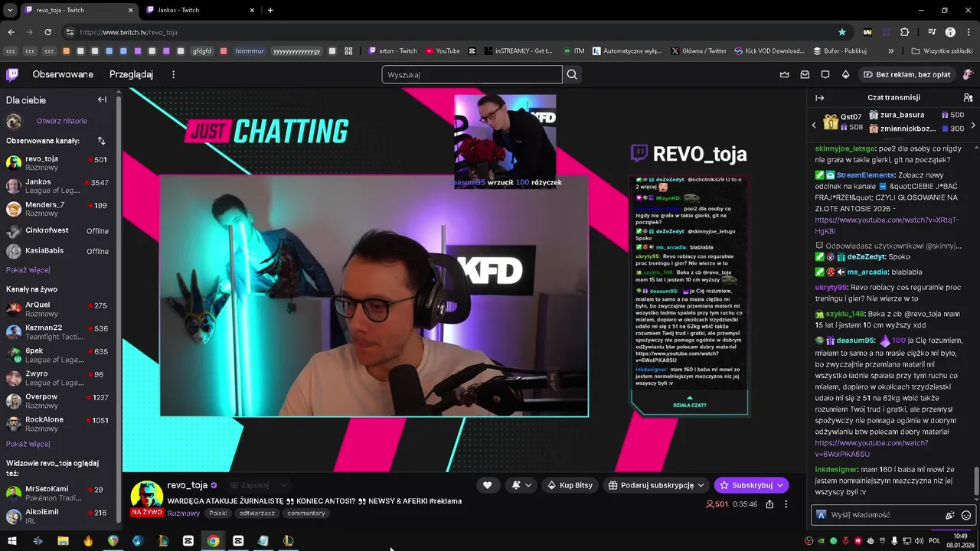This screenshot has height=551, width=980.
Task: Open File Explorer in the taskbar
Action: (x=63, y=541)
